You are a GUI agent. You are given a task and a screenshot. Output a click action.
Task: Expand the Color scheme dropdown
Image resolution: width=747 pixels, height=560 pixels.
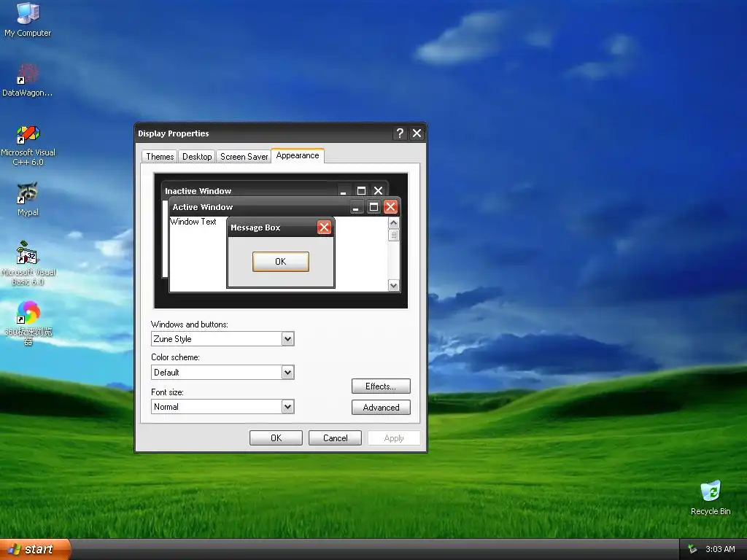coord(287,373)
